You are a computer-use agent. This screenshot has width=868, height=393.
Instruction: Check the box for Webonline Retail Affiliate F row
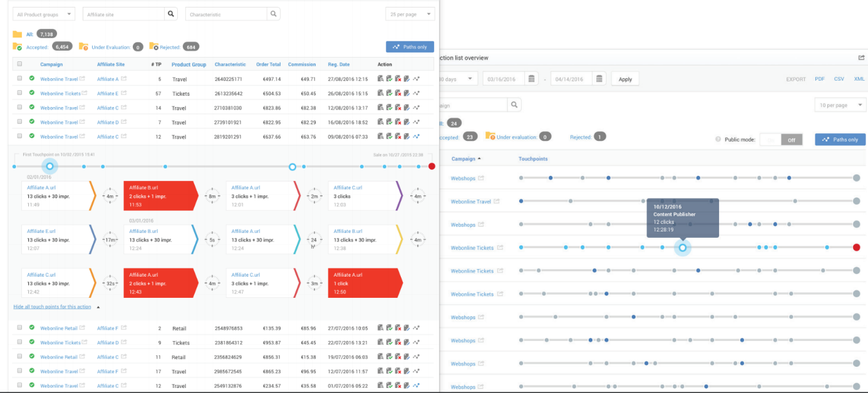coord(19,327)
